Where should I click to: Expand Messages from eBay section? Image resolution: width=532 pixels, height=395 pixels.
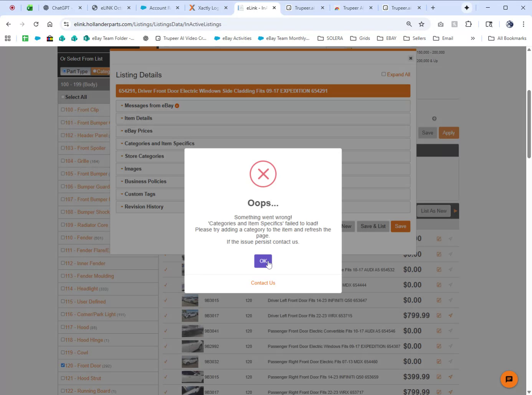pos(263,105)
